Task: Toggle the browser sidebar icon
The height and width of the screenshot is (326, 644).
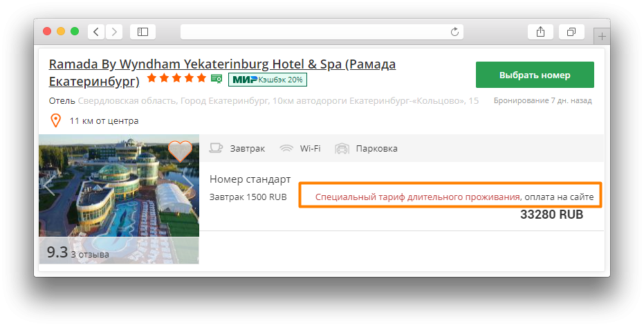Action: pos(142,32)
